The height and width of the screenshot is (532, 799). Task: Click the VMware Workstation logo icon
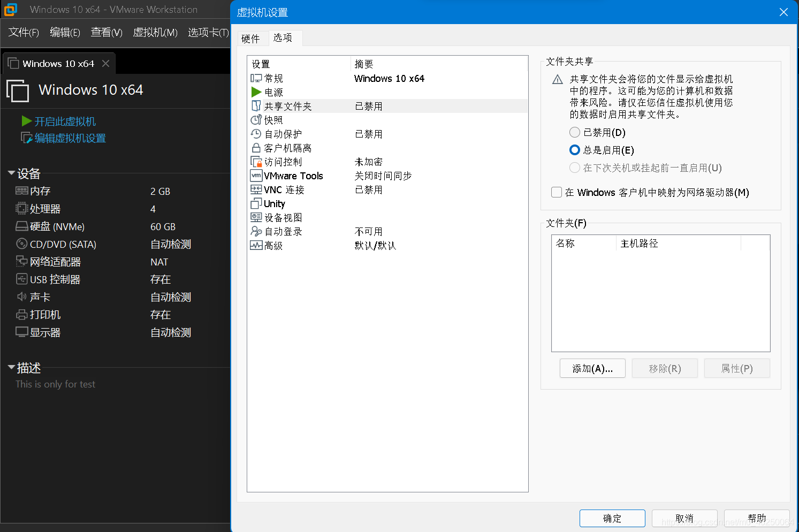point(11,9)
